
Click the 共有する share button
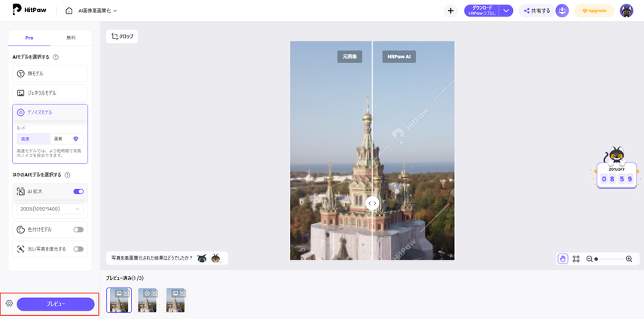537,11
